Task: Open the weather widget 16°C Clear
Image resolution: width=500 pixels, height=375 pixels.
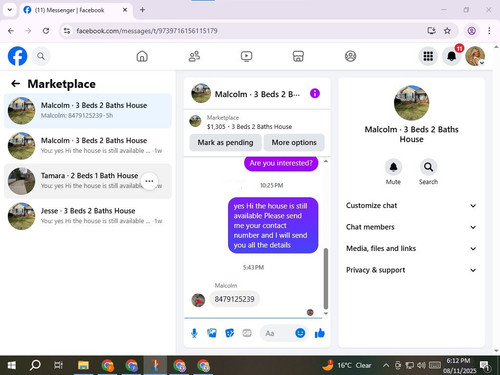Action: (x=347, y=365)
